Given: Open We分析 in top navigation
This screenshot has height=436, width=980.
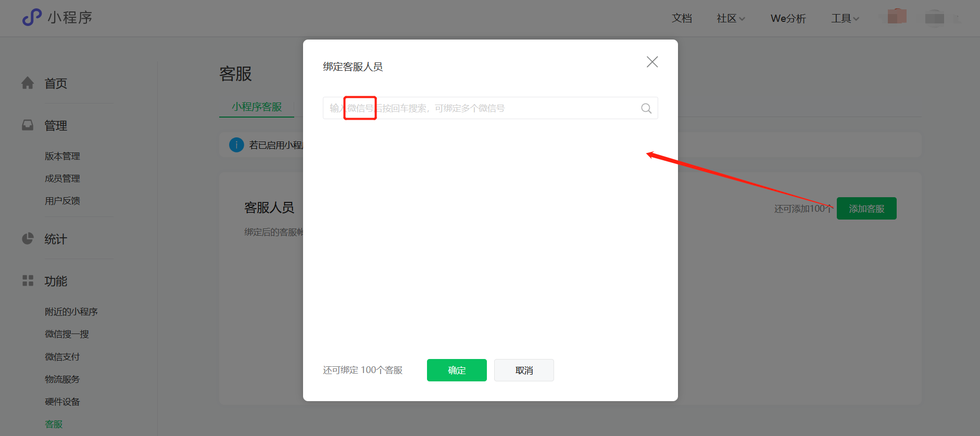Looking at the screenshot, I should click(788, 19).
